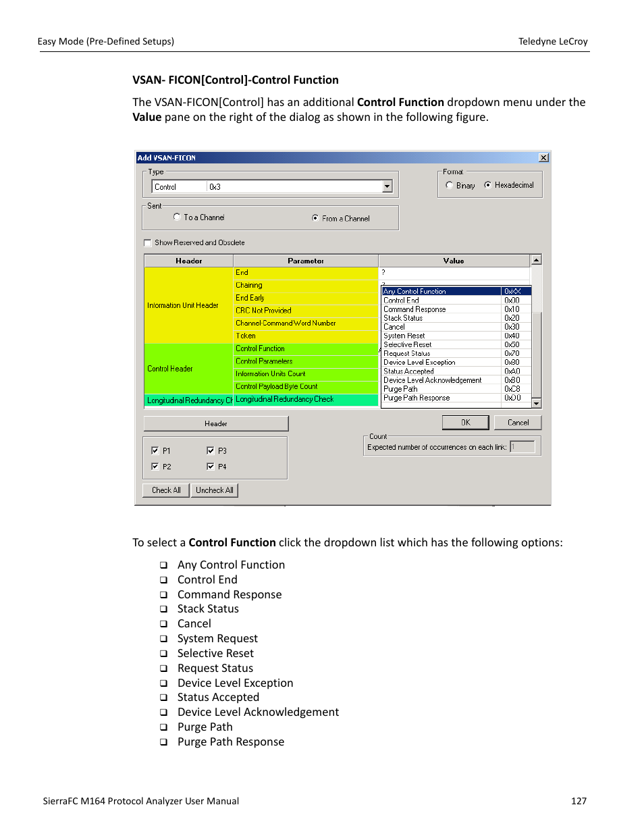
Task: Click the Header column heading
Action: point(189,261)
